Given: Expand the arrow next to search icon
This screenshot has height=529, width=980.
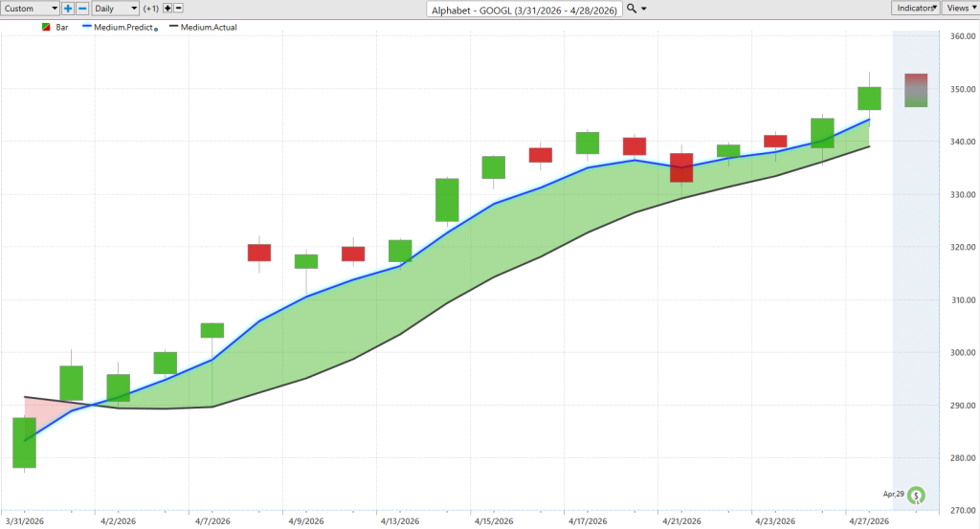Looking at the screenshot, I should (x=644, y=9).
